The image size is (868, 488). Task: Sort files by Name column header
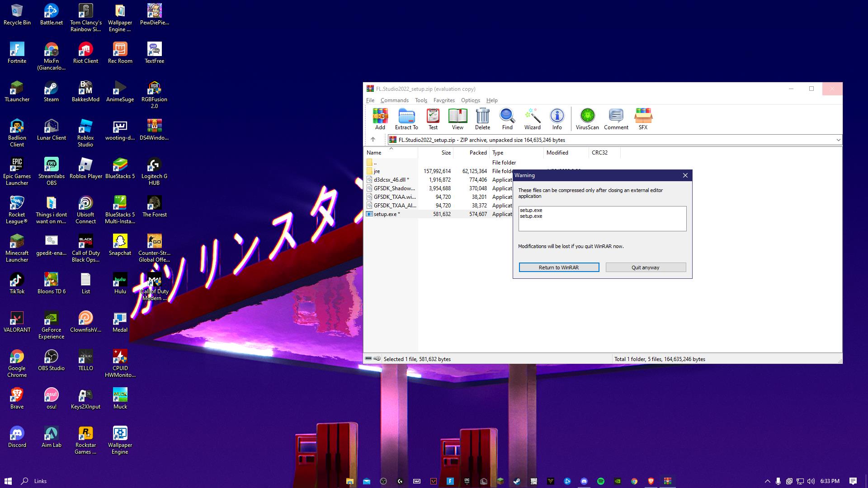(x=374, y=153)
